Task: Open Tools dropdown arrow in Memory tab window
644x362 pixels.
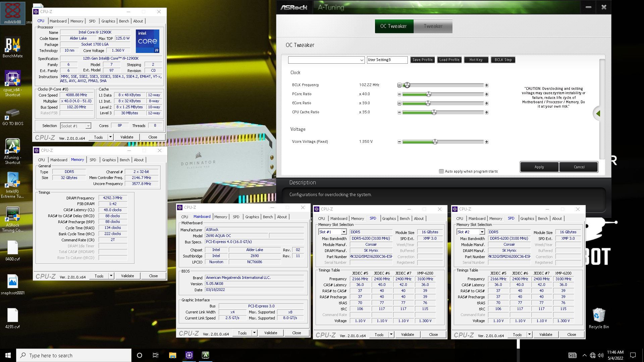Action: point(111,276)
